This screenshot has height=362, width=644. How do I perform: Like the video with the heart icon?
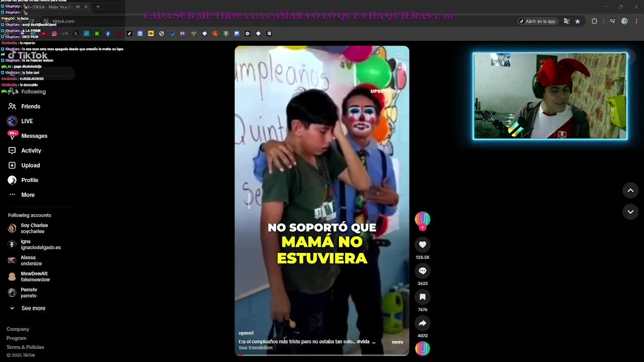[x=423, y=245]
